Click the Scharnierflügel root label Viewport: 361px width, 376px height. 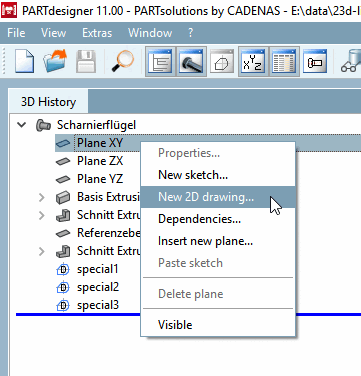[x=96, y=125]
